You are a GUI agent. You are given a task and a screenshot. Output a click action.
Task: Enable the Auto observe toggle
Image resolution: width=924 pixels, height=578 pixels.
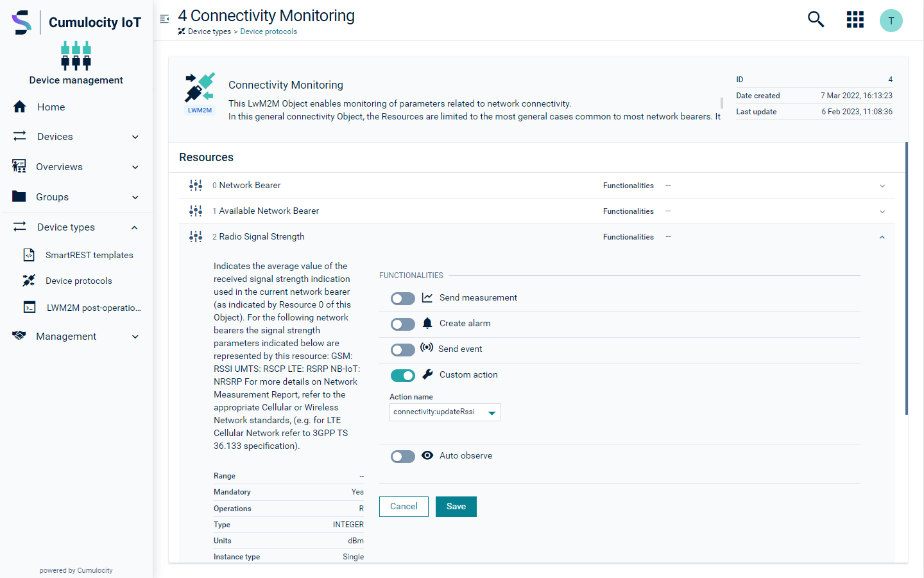pos(403,457)
